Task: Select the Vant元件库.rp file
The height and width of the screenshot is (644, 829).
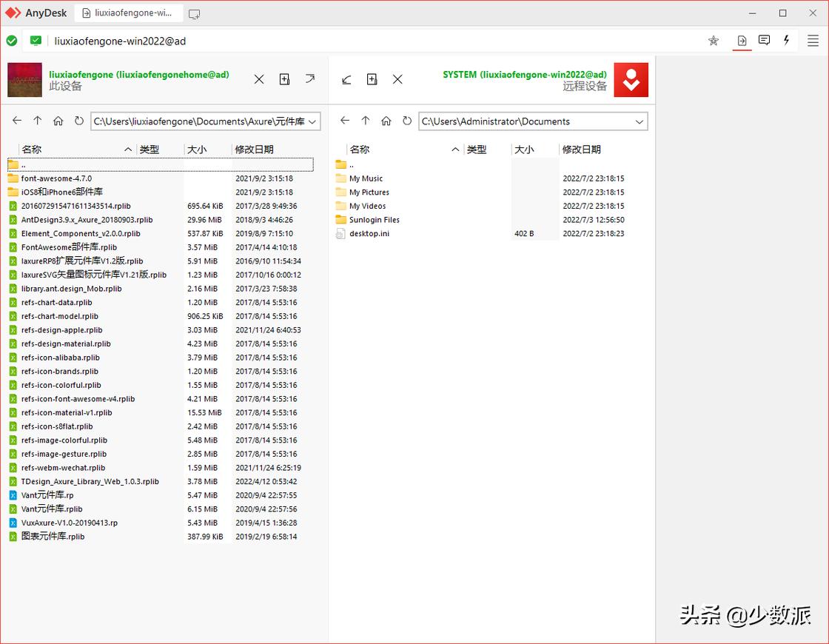Action: click(x=47, y=495)
